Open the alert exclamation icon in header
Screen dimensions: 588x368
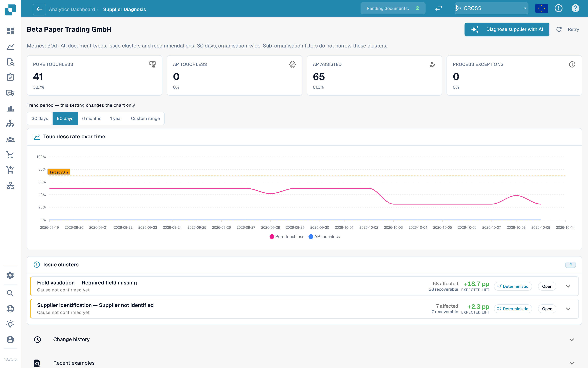click(559, 8)
